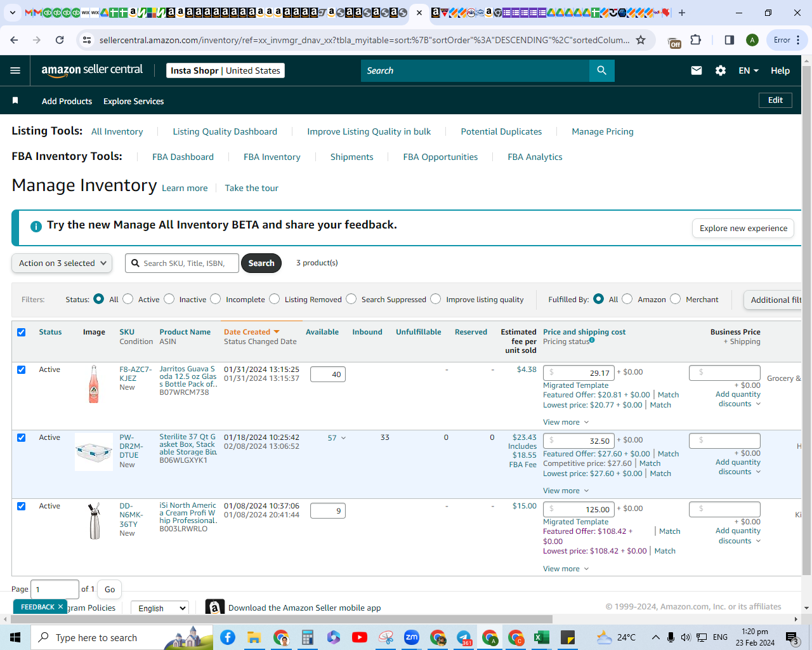Open Telegram from the taskbar
Viewport: 812px width, 650px height.
pyautogui.click(x=464, y=637)
